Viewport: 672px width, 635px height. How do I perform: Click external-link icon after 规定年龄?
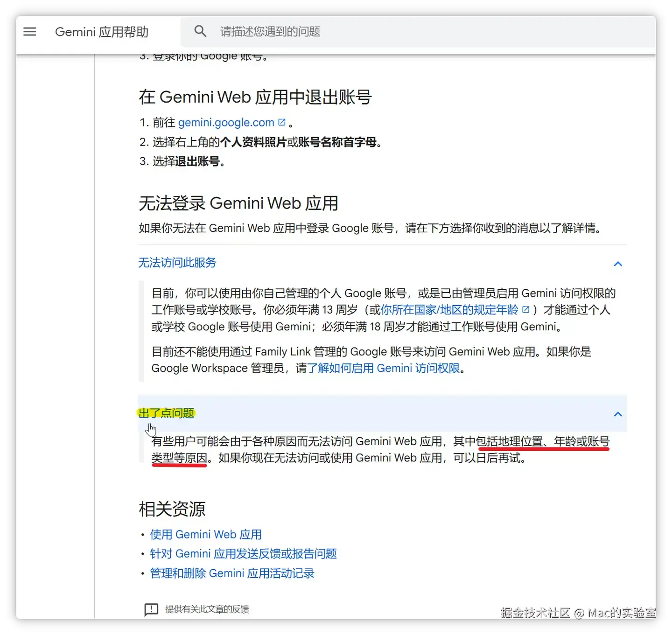coord(526,309)
